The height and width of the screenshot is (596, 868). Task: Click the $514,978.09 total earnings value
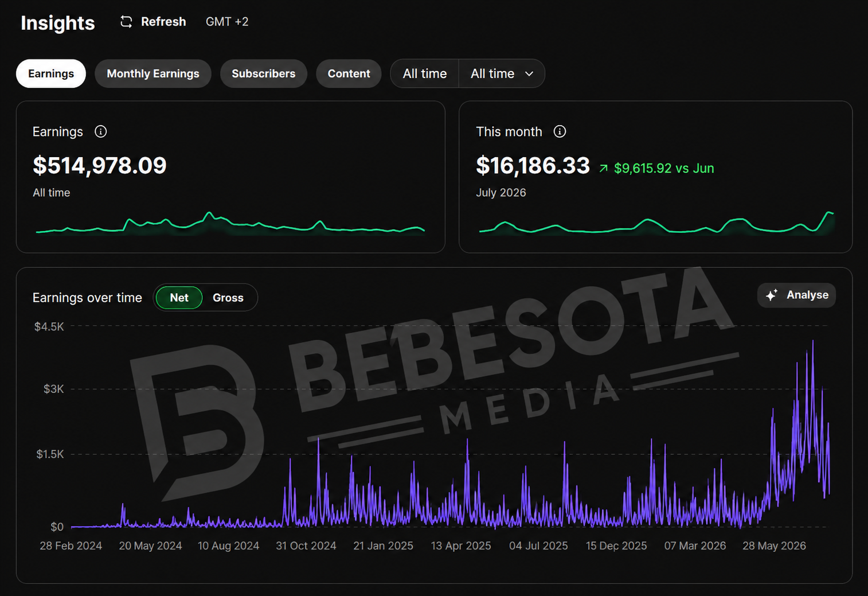coord(100,166)
